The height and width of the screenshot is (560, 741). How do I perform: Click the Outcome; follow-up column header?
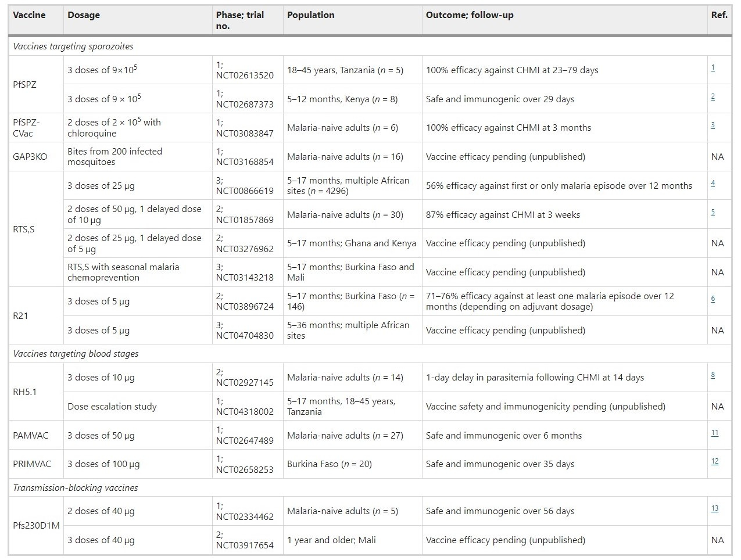point(470,15)
